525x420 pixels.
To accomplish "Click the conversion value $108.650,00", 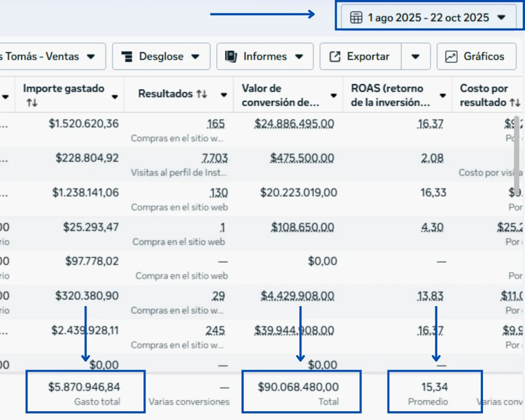I will click(x=302, y=227).
